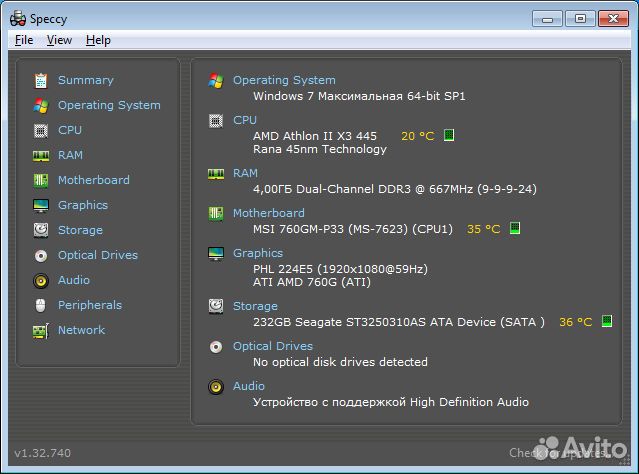The height and width of the screenshot is (474, 639).
Task: Click the Graphics monitor icon in sidebar
Action: click(40, 205)
